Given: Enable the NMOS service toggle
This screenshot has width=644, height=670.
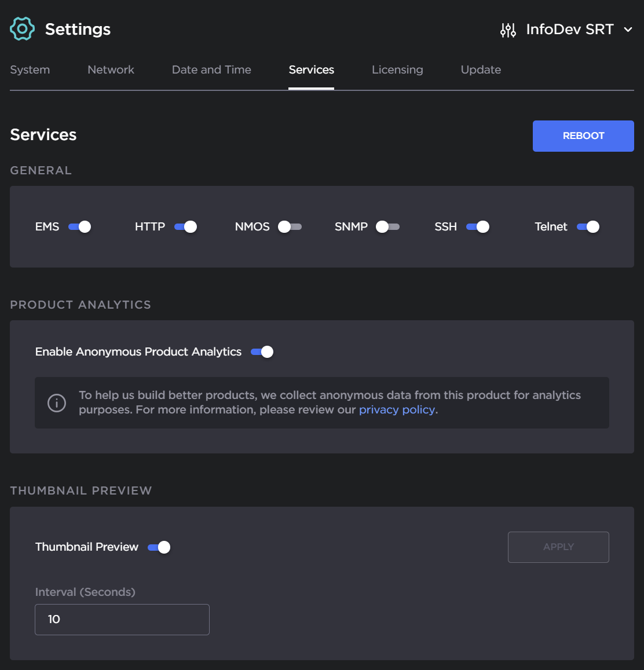Looking at the screenshot, I should click(290, 227).
